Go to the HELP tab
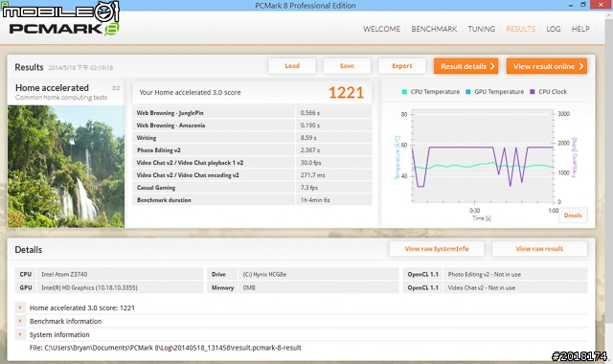Viewport: 613px width, 364px height. [580, 29]
